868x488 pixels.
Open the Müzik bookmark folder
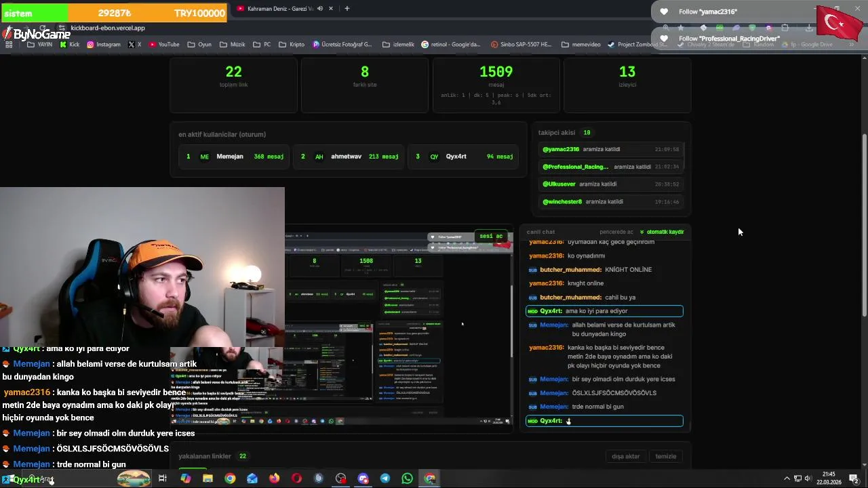point(233,45)
